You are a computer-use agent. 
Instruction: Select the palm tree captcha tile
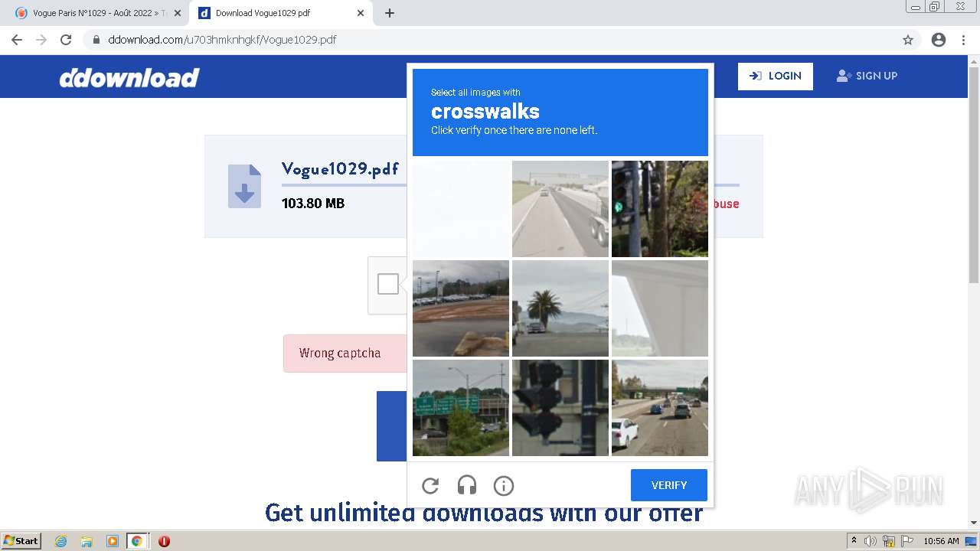click(560, 308)
